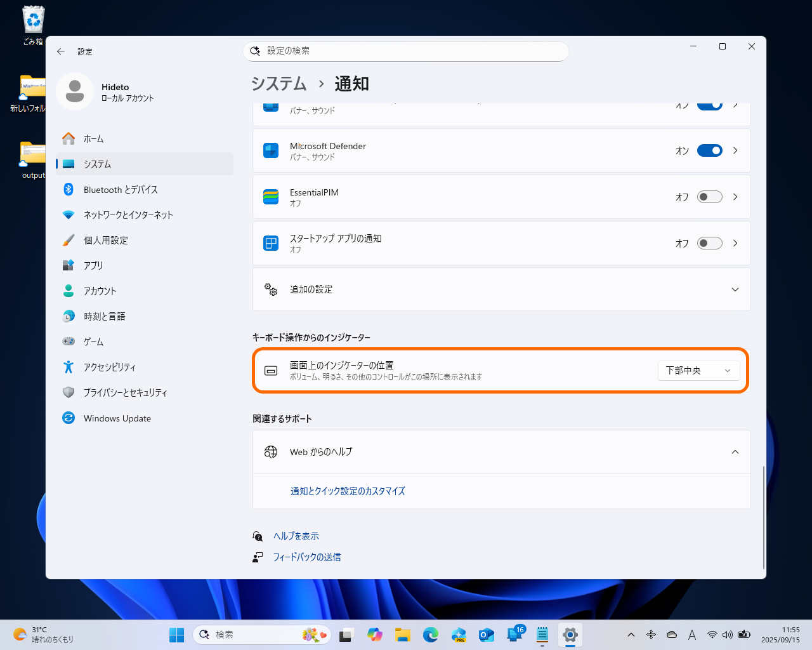Go to ホーム in the sidebar
The width and height of the screenshot is (812, 650).
click(93, 138)
